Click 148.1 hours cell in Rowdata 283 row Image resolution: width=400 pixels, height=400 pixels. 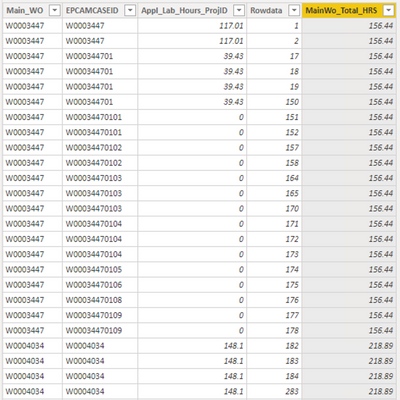[192, 391]
